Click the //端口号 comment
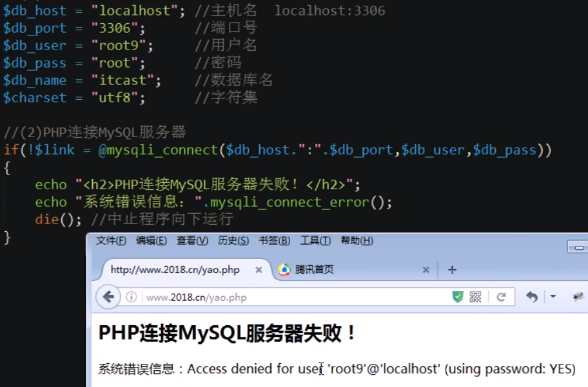Image resolution: width=588 pixels, height=387 pixels. (x=226, y=28)
